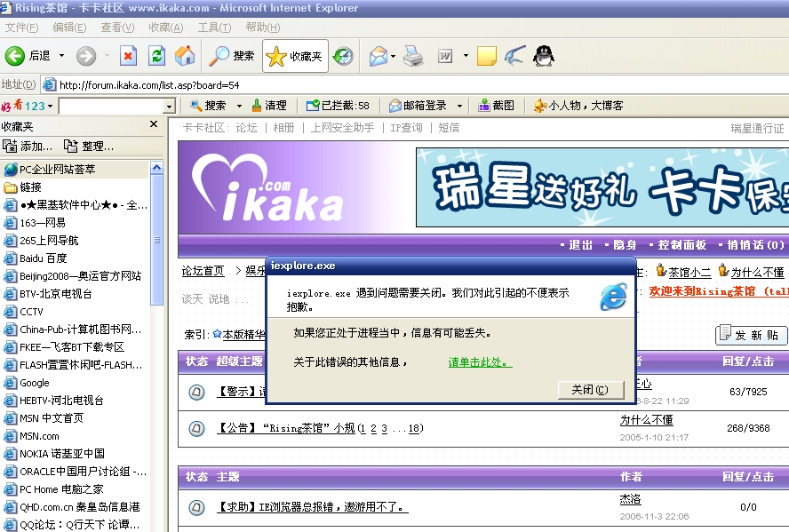Click the 控制面板 link
This screenshot has width=789, height=532.
click(x=682, y=245)
